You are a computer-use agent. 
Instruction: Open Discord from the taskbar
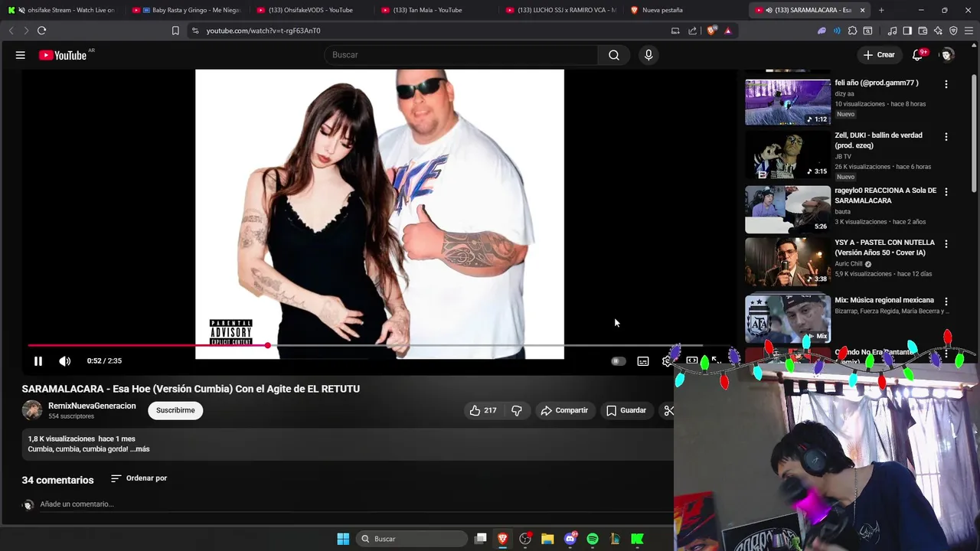pos(570,539)
